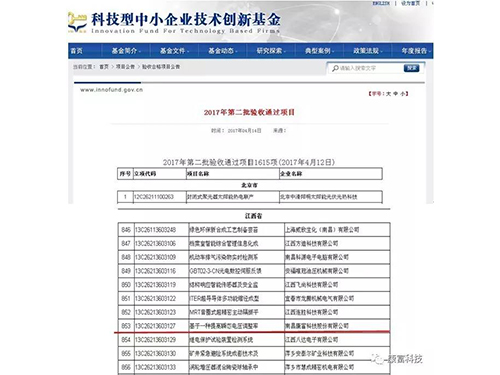
Task: Click the date 2017年04月14日
Action: (244, 131)
